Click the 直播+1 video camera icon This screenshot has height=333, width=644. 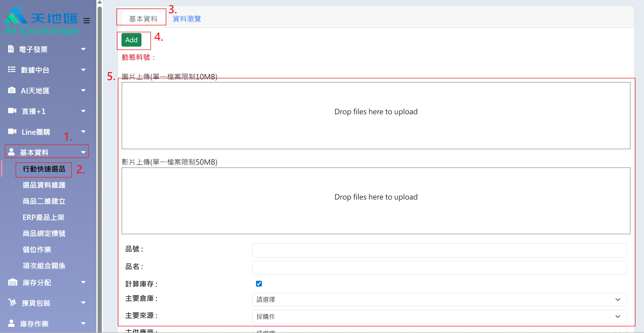pos(12,111)
